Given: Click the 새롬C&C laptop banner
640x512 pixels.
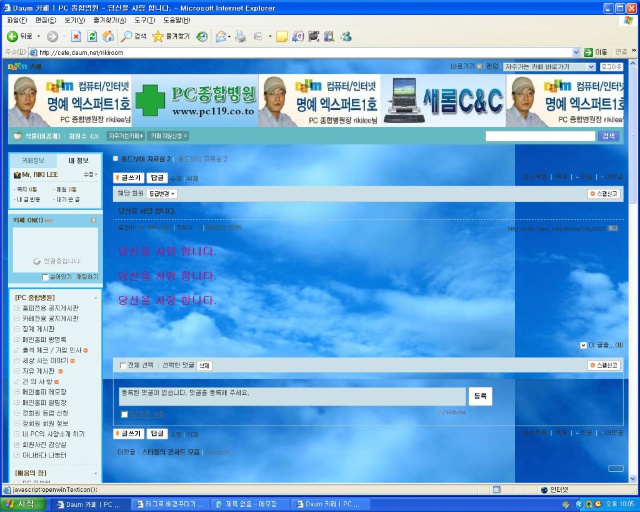Looking at the screenshot, I should pyautogui.click(x=443, y=100).
